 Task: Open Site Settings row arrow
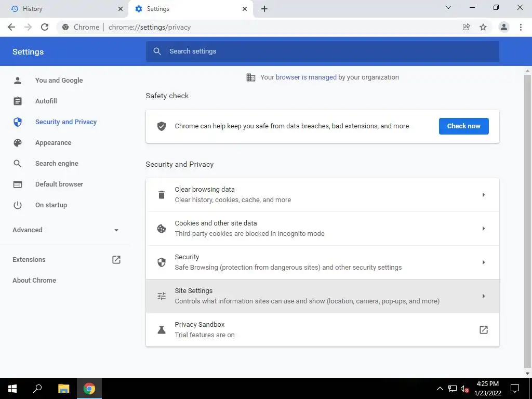click(x=484, y=296)
